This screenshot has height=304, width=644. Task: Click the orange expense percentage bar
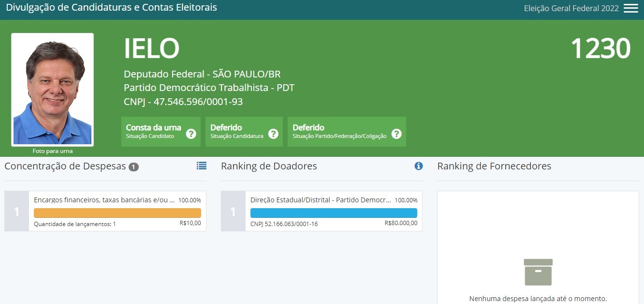tap(117, 213)
